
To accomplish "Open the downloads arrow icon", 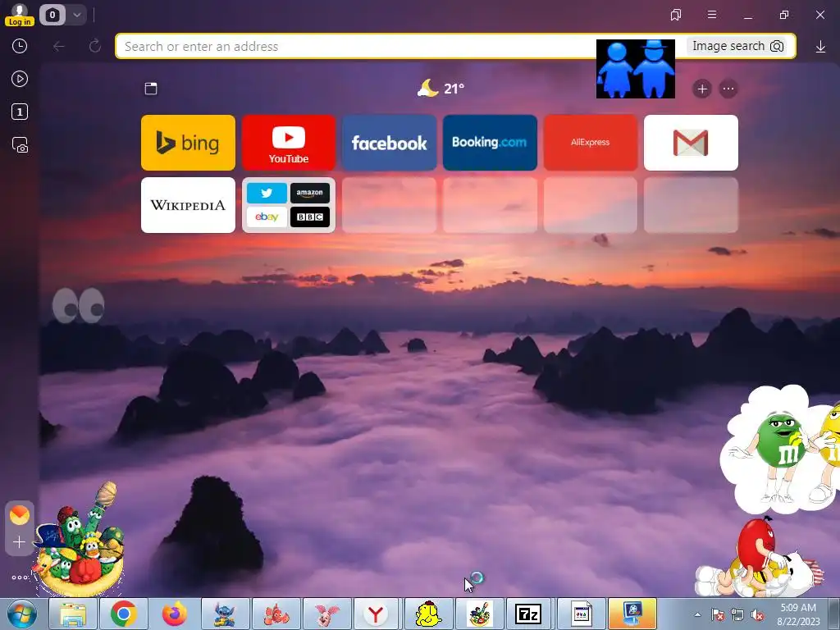I will click(x=820, y=47).
